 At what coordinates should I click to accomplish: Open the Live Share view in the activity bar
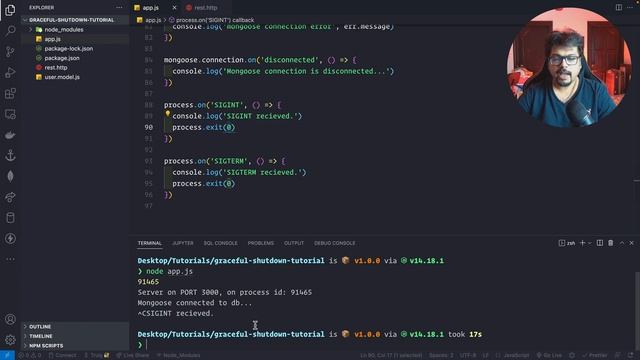point(10,197)
